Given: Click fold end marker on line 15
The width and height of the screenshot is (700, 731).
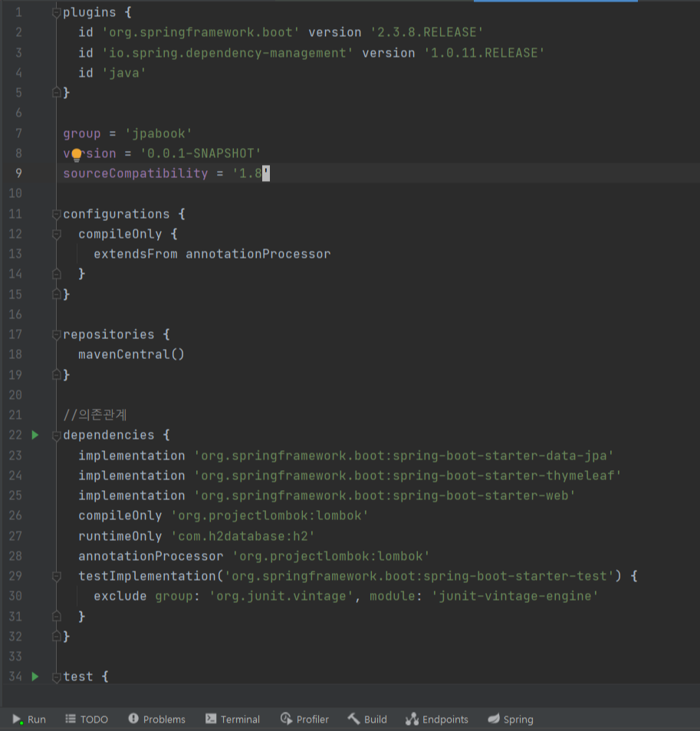Looking at the screenshot, I should [57, 295].
